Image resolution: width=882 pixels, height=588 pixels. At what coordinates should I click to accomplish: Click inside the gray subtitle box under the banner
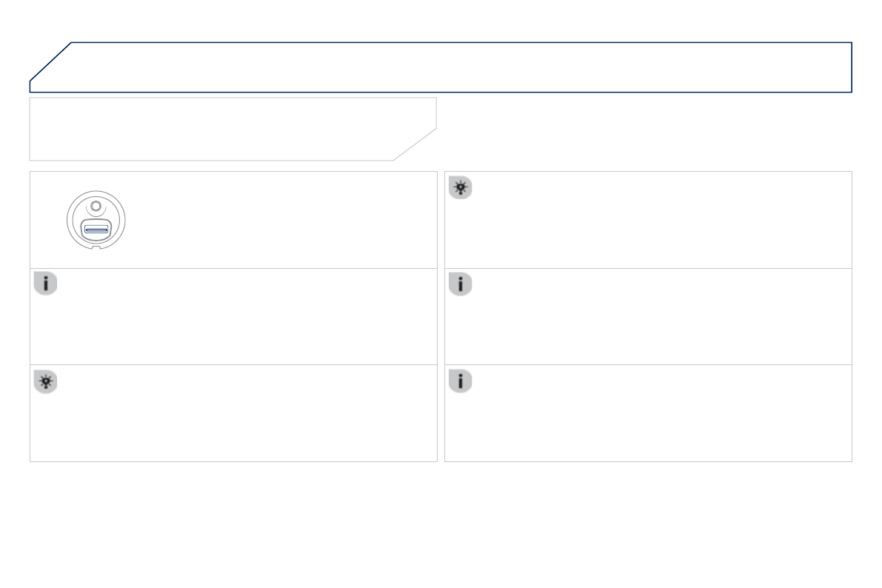click(222, 129)
